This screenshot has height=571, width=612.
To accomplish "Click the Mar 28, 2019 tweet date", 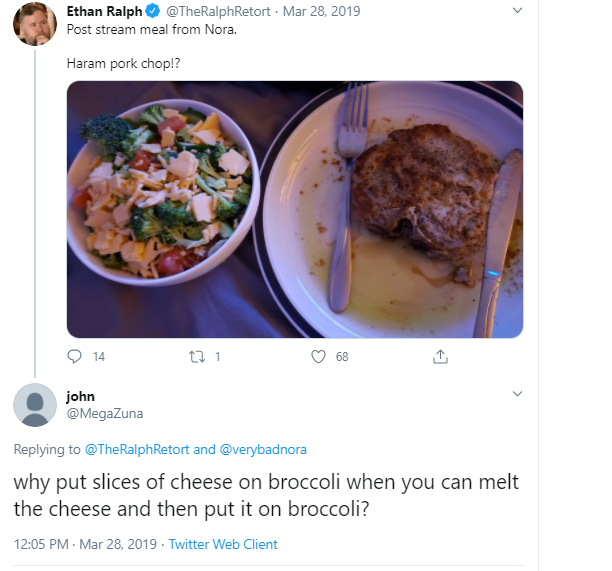I will pyautogui.click(x=321, y=11).
